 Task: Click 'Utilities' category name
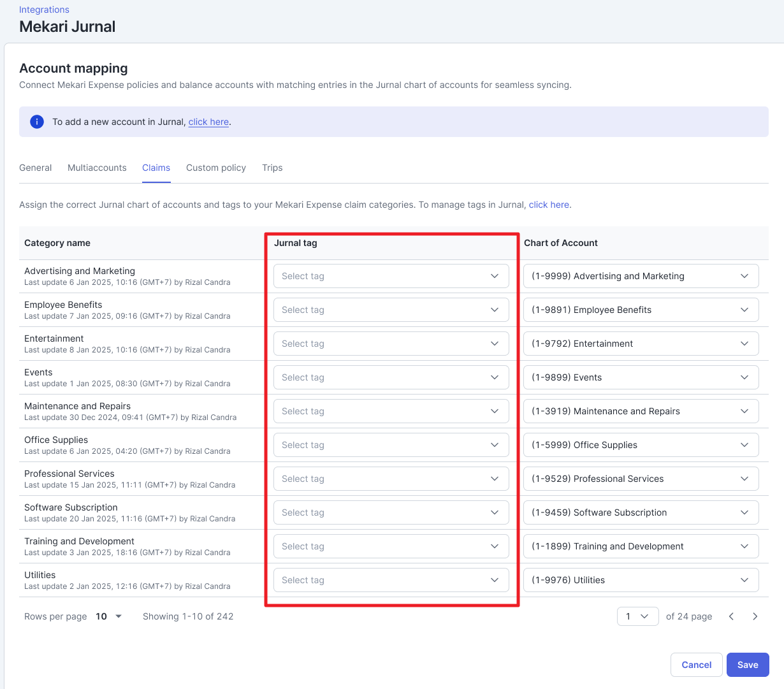[40, 575]
